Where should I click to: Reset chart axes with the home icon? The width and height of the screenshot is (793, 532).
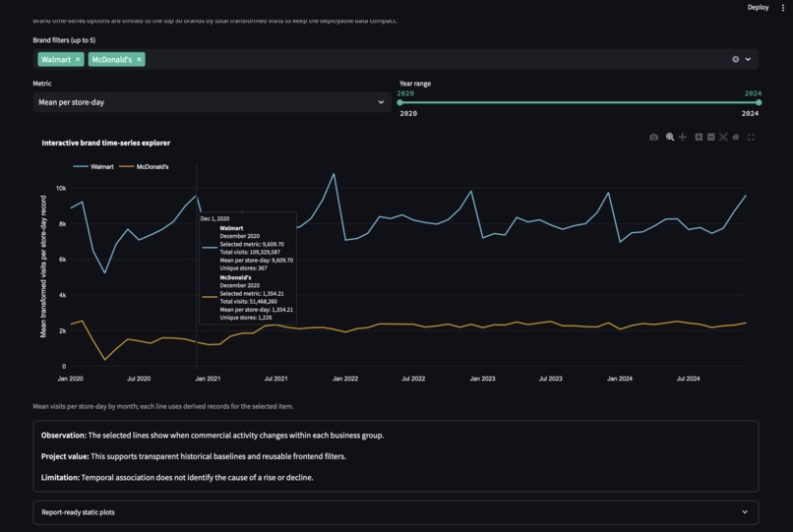736,137
